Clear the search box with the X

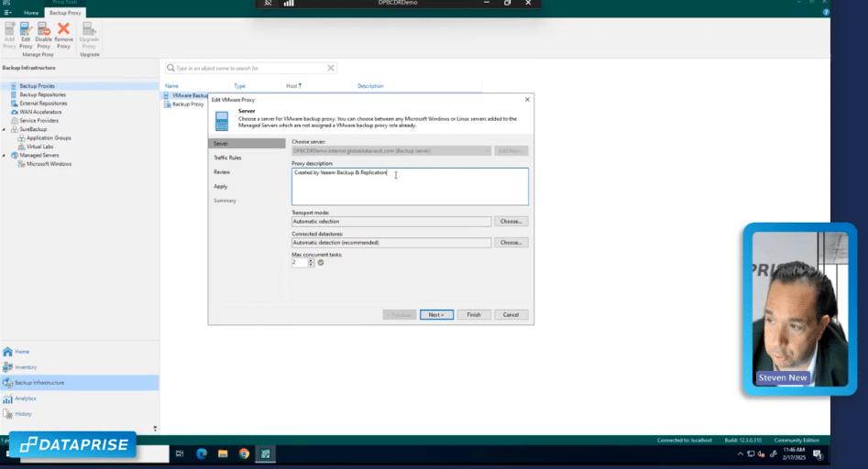click(x=331, y=68)
